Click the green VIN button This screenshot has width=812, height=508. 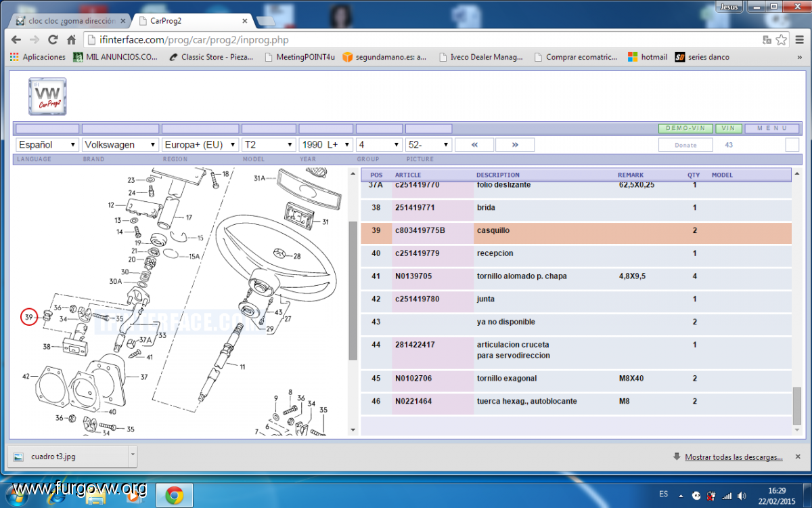(x=728, y=128)
